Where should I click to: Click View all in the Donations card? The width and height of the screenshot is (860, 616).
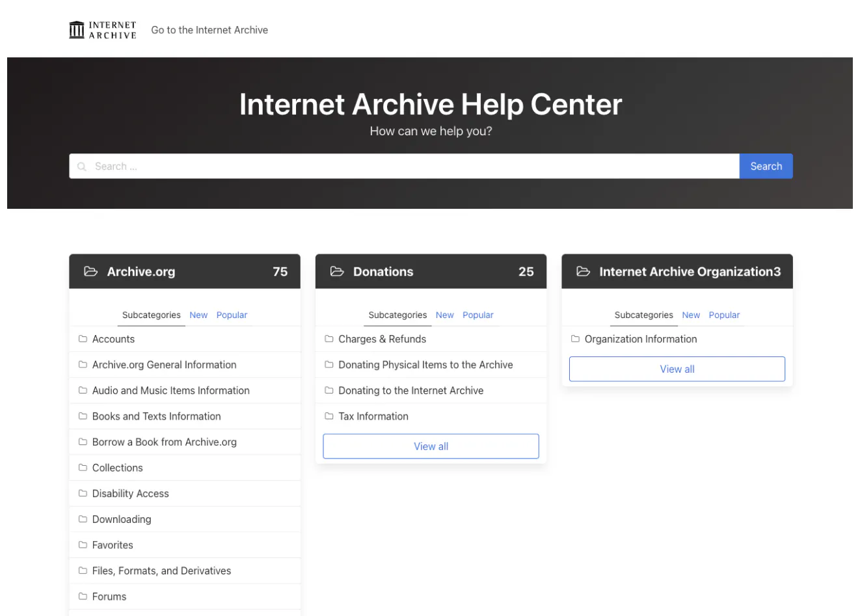pos(431,446)
